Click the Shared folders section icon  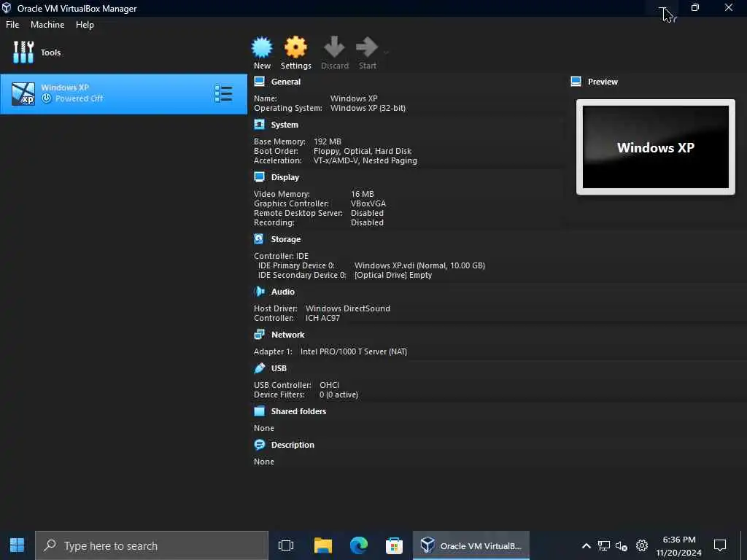[x=259, y=411]
